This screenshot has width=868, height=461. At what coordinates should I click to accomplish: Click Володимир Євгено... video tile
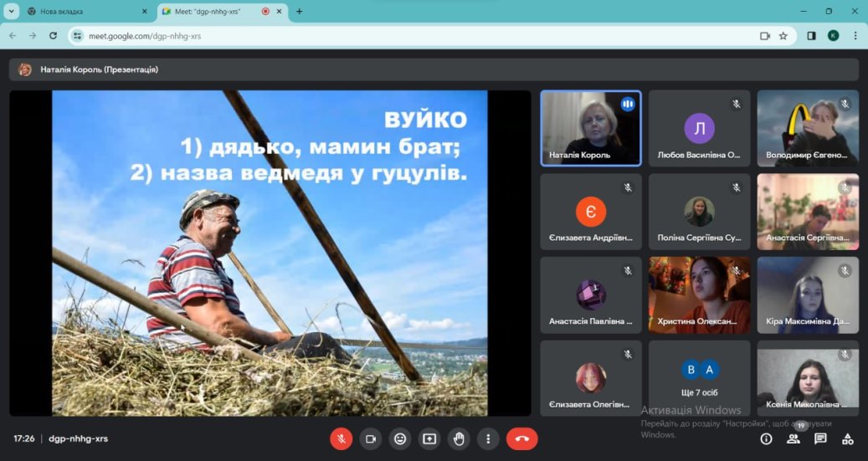click(x=808, y=128)
